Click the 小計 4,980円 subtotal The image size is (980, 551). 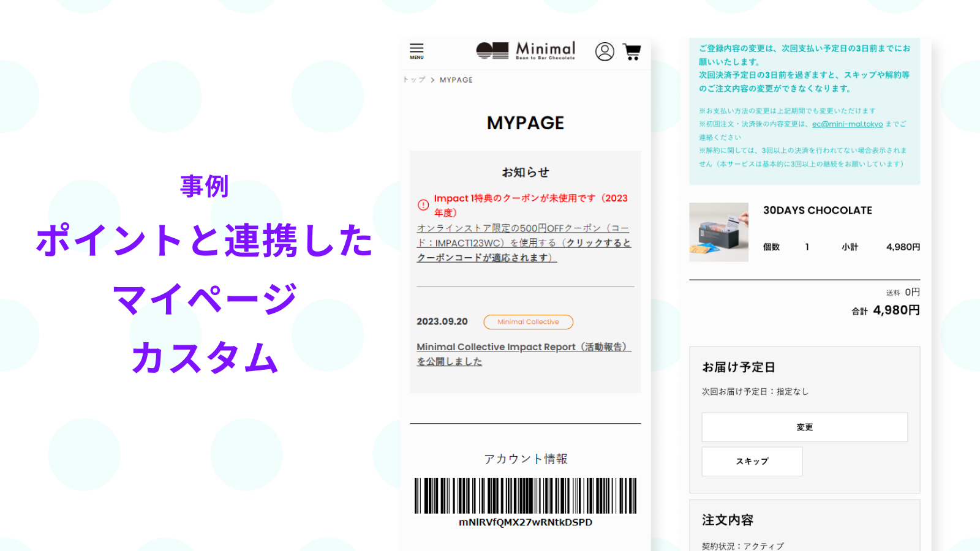click(x=881, y=247)
